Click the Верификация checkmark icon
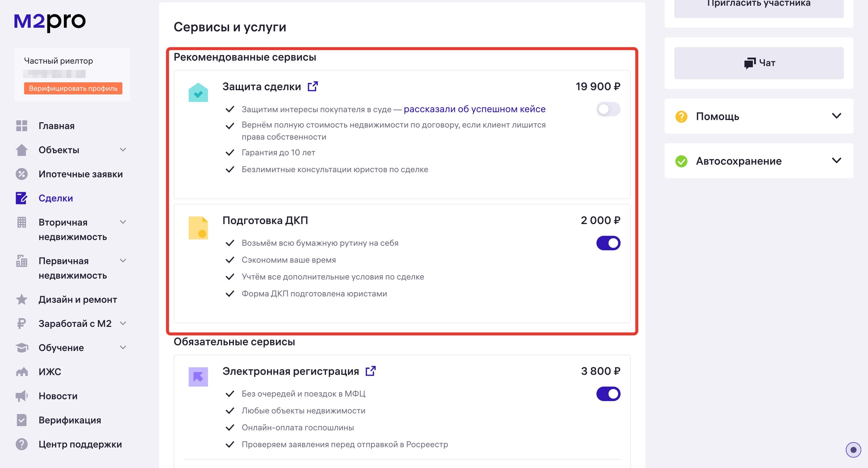This screenshot has height=468, width=868. (22, 420)
